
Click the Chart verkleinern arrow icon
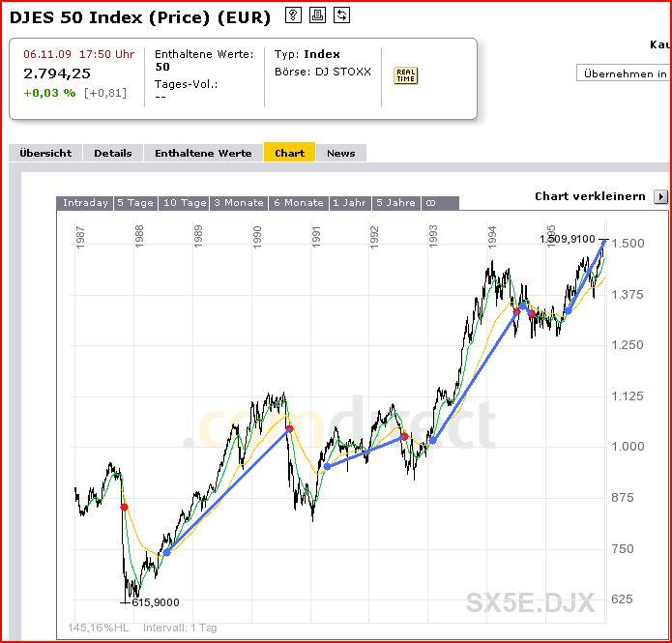[660, 196]
